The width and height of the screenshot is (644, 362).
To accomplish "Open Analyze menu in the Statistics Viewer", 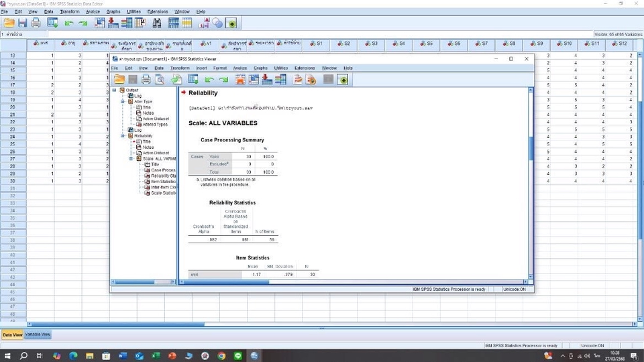I will pyautogui.click(x=240, y=68).
